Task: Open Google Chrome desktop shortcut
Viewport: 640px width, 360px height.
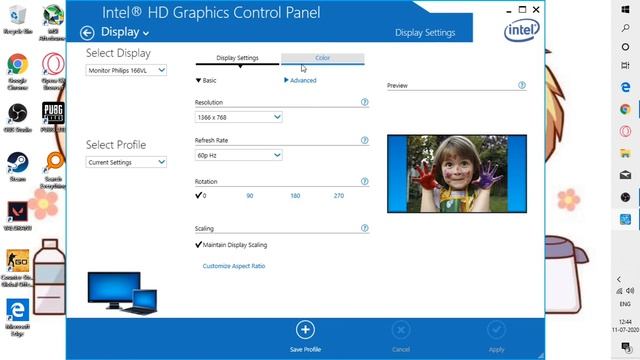Action: pyautogui.click(x=18, y=72)
